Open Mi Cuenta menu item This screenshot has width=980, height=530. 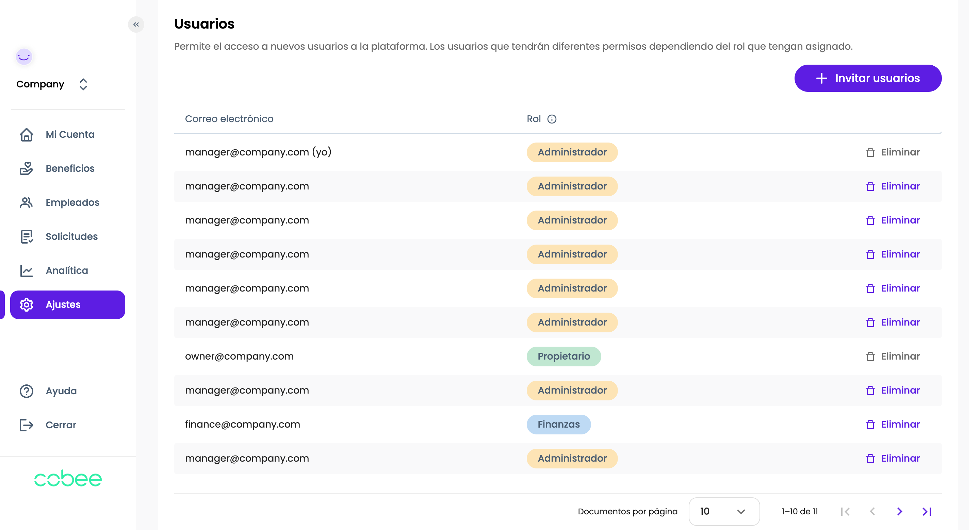[x=70, y=134]
